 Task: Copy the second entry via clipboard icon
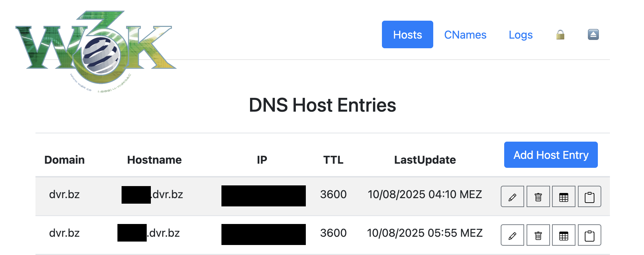589,235
